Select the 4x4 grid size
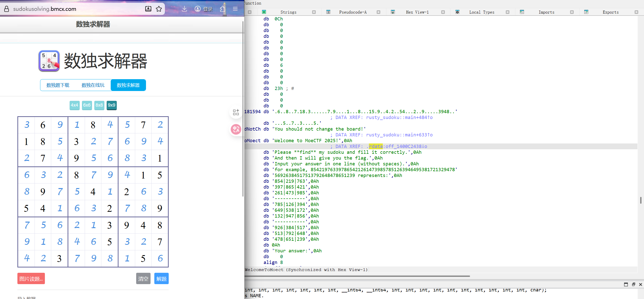This screenshot has height=299, width=644. (74, 105)
